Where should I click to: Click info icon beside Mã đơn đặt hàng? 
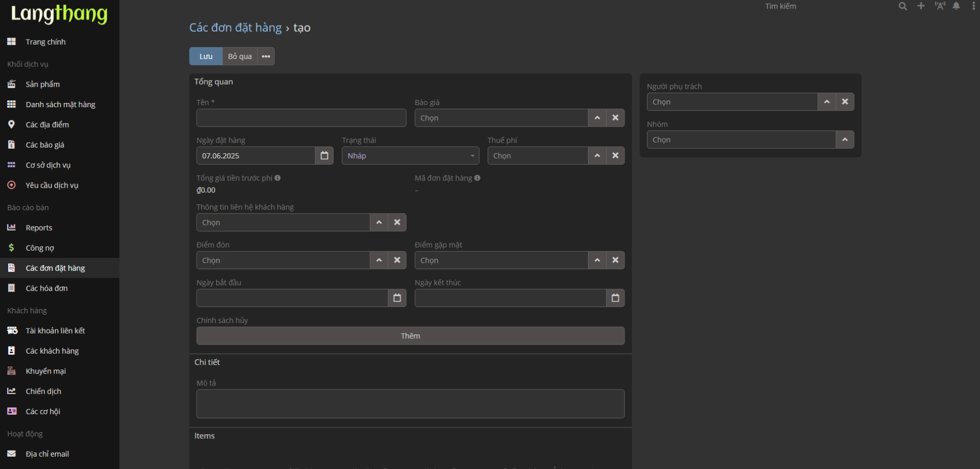(477, 178)
